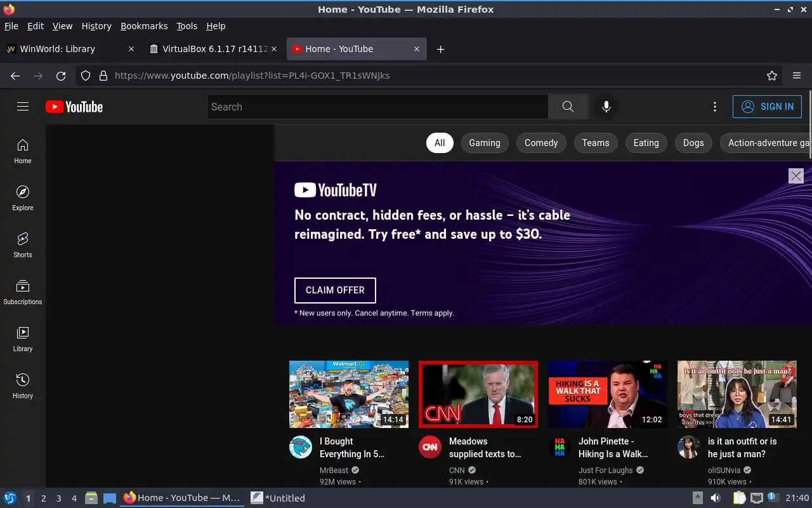Viewport: 812px width, 508px height.
Task: Open Subscriptions in the sidebar
Action: 23,293
